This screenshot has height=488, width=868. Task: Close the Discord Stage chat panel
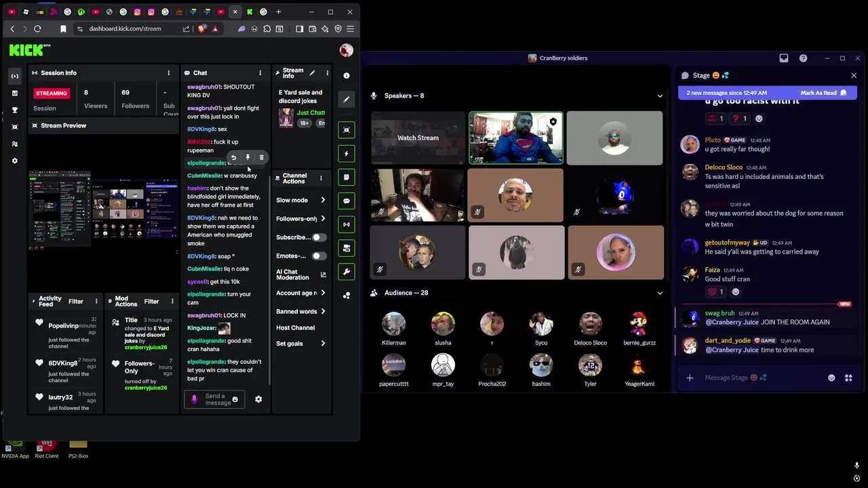854,75
